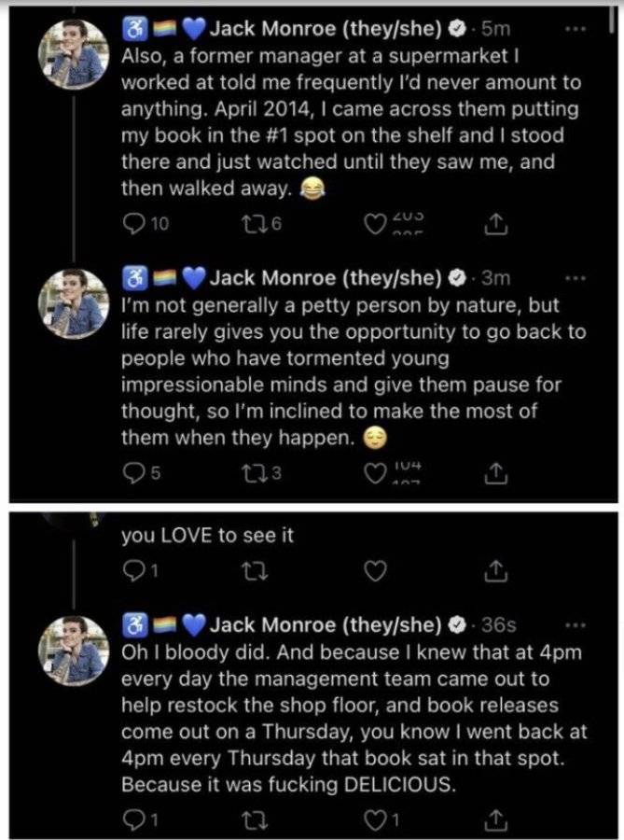The width and height of the screenshot is (624, 840).
Task: Share the tweet posted 5m ago
Action: [495, 224]
